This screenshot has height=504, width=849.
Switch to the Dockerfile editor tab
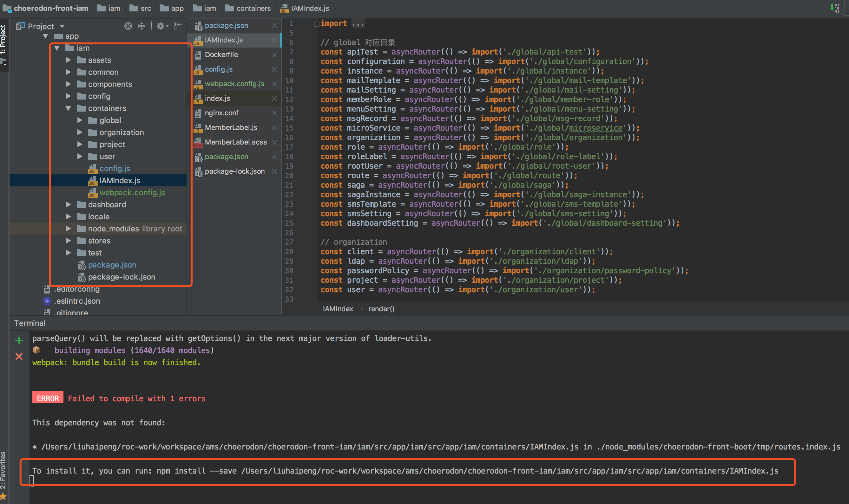(x=221, y=55)
